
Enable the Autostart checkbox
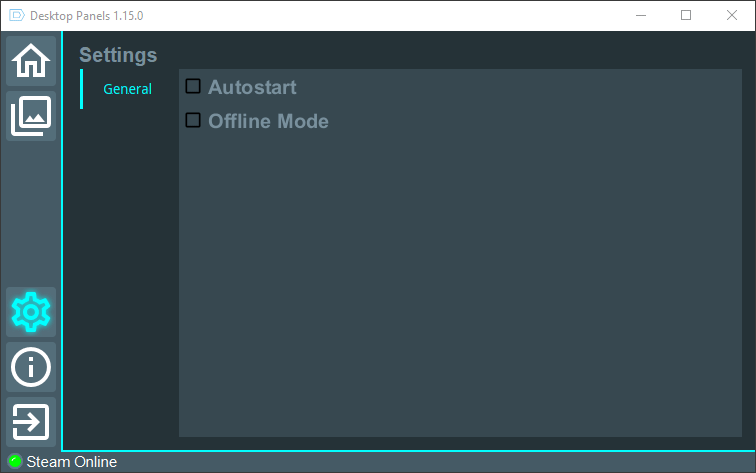coord(193,86)
